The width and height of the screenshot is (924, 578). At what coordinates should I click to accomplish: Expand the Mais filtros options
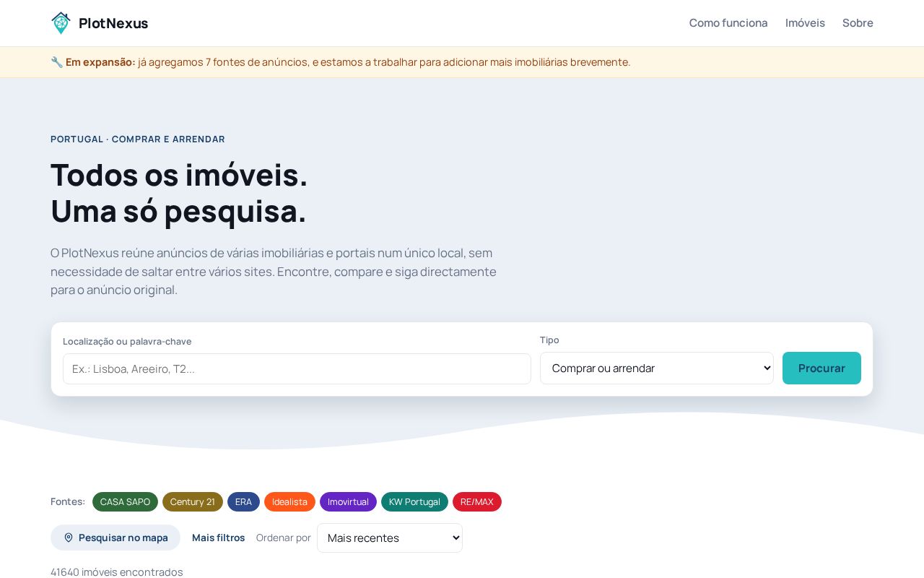218,538
